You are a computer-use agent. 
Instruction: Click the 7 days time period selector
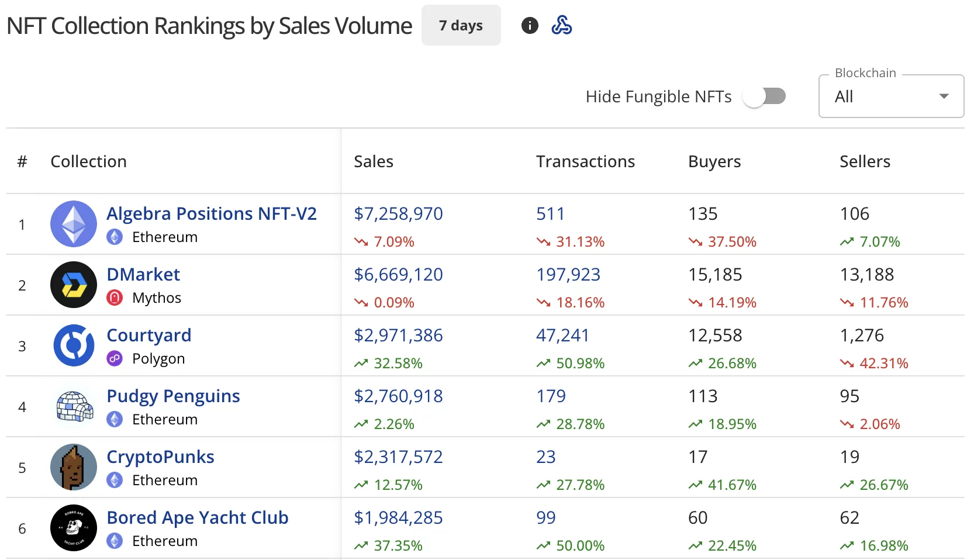(461, 25)
